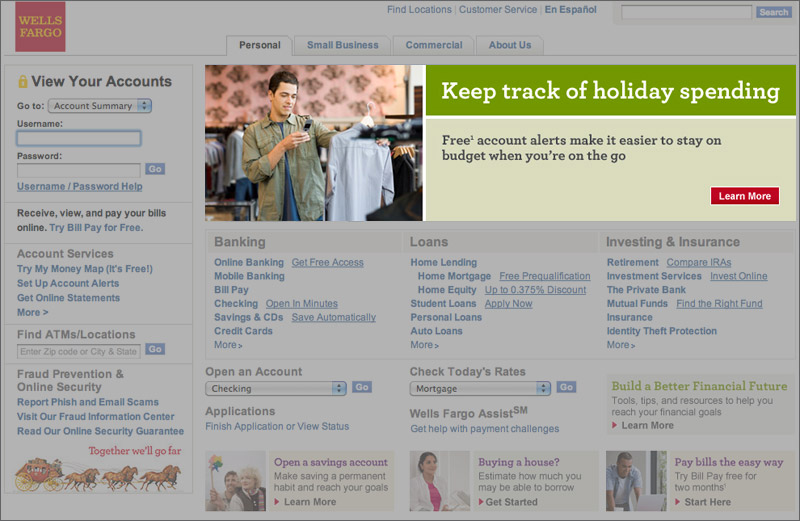The height and width of the screenshot is (521, 800).
Task: Click Get help with payment challenges
Action: [485, 429]
